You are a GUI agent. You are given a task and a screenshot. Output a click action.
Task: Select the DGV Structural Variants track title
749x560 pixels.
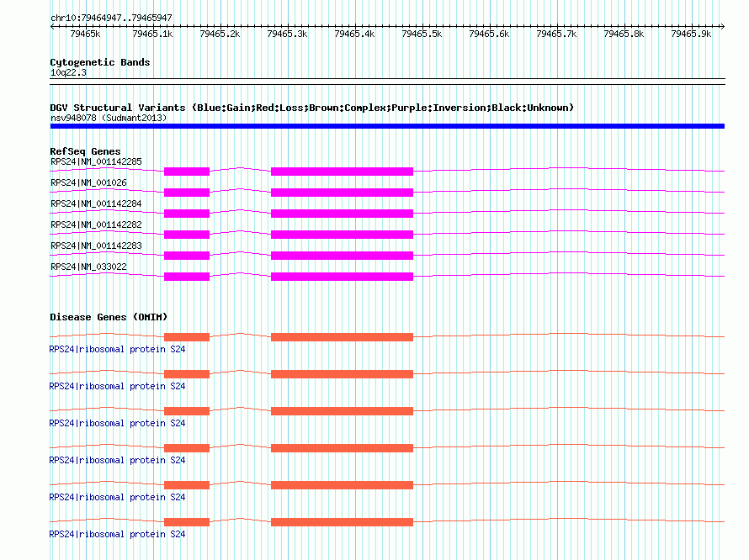coord(311,108)
